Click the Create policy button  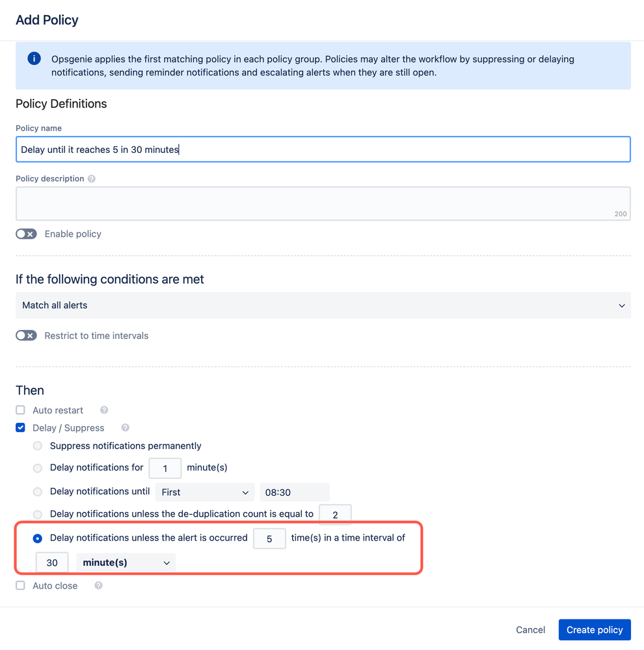[595, 630]
